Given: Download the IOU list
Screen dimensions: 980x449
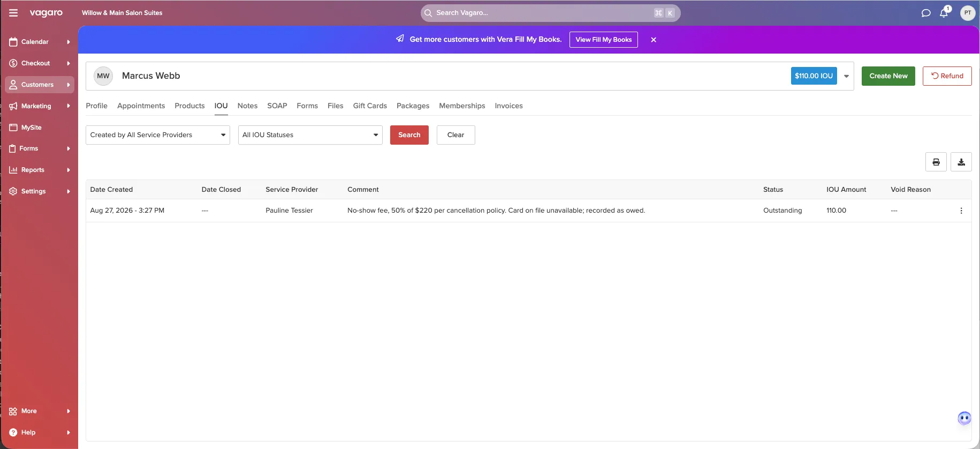Looking at the screenshot, I should coord(961,162).
